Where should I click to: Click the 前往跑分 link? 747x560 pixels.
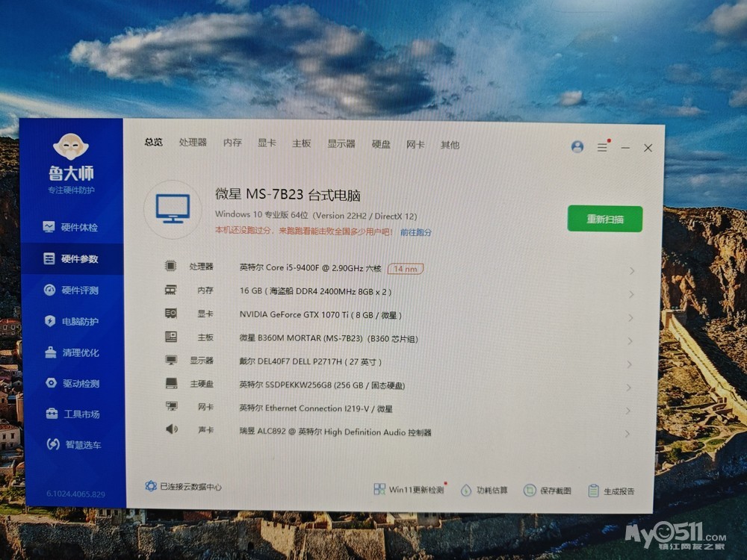coord(415,232)
